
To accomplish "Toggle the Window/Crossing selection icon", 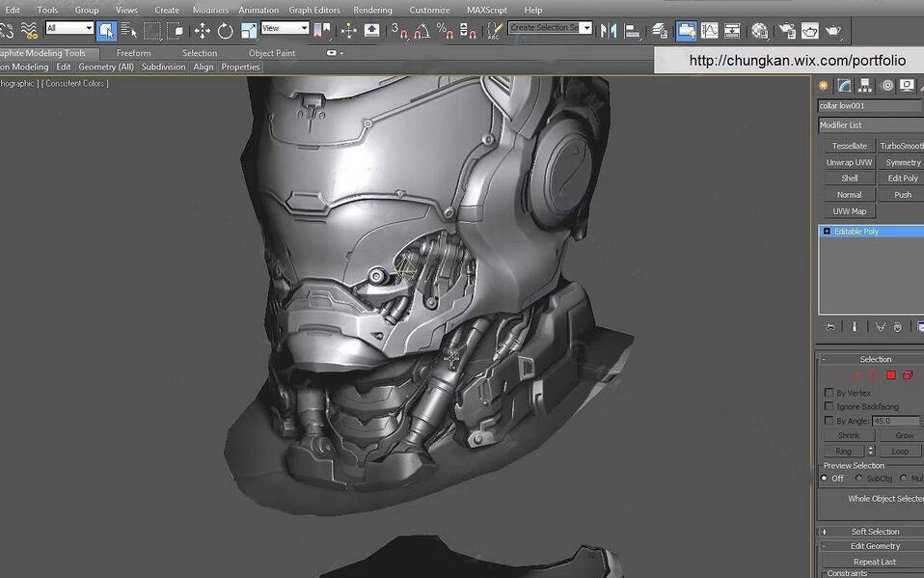I will 175,31.
